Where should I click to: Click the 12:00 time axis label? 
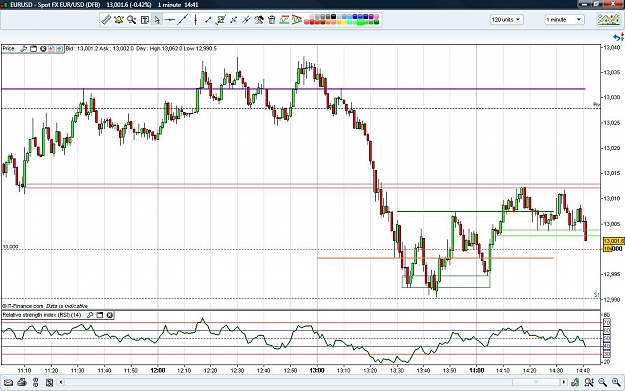pos(157,370)
